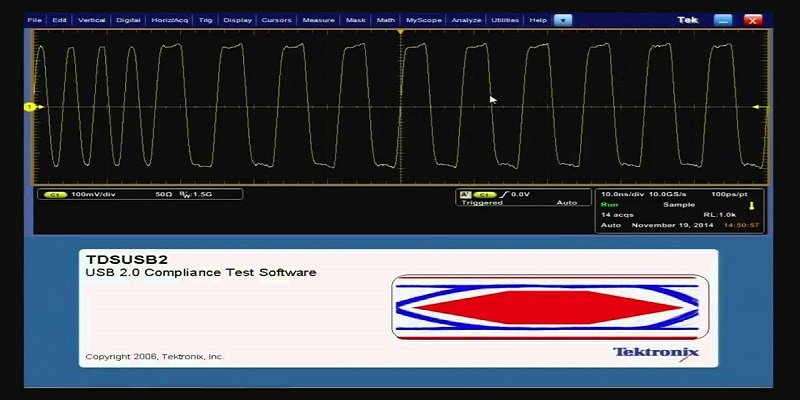Viewport: 800px width, 400px height.
Task: Open the Help menu
Action: 538,20
